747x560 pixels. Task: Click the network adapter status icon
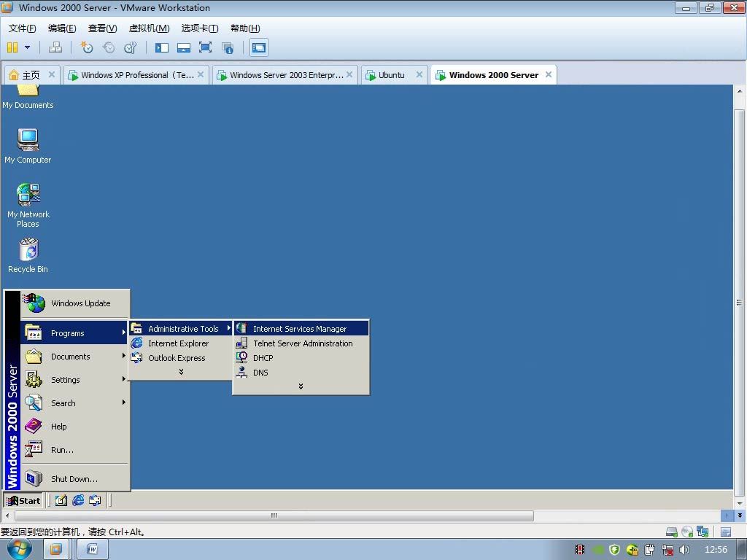(703, 532)
